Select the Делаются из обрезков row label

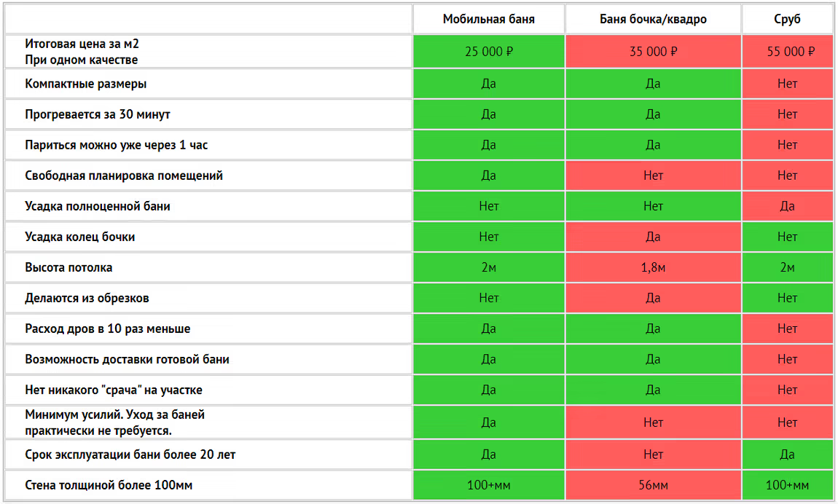click(87, 298)
